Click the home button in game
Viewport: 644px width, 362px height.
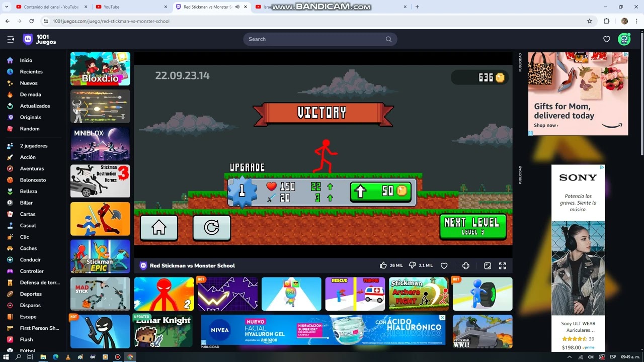[159, 228]
